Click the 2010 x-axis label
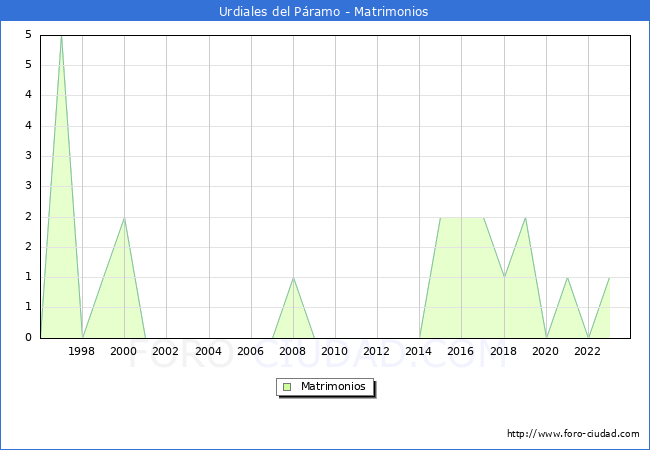The height and width of the screenshot is (450, 650). click(x=335, y=351)
